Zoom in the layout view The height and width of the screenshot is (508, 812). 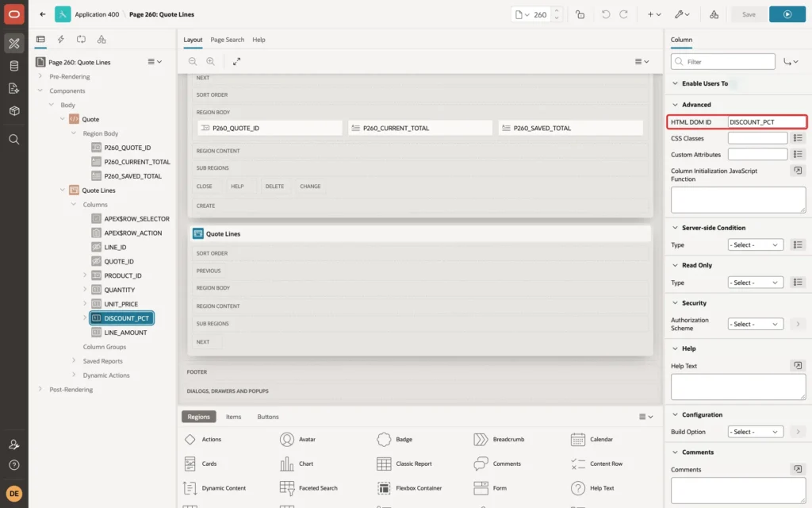coord(210,61)
